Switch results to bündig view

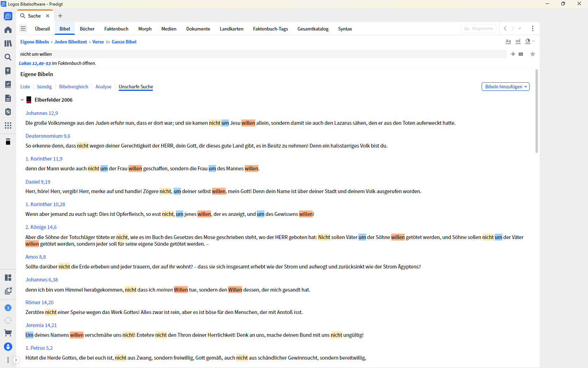point(44,87)
